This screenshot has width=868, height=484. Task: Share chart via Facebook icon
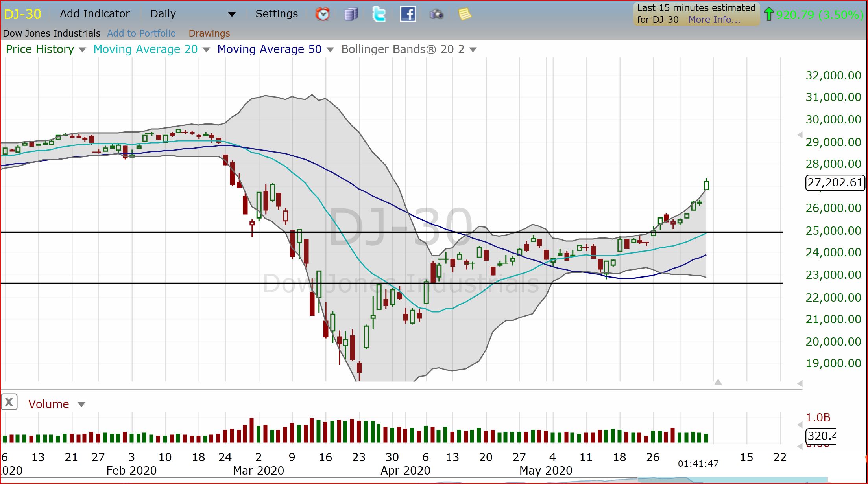click(x=408, y=15)
